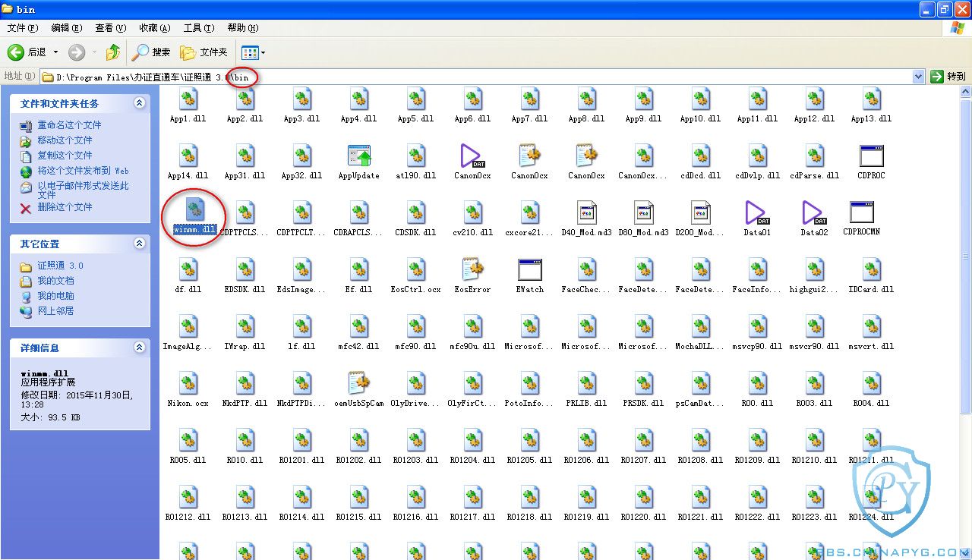Open the 查看(V) menu
Viewport: 972px width, 560px height.
[111, 28]
